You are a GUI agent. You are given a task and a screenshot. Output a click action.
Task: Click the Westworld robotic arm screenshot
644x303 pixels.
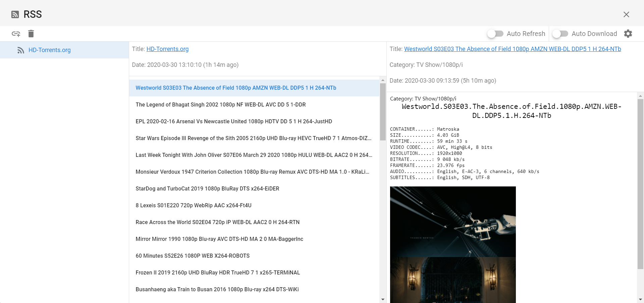pyautogui.click(x=453, y=222)
